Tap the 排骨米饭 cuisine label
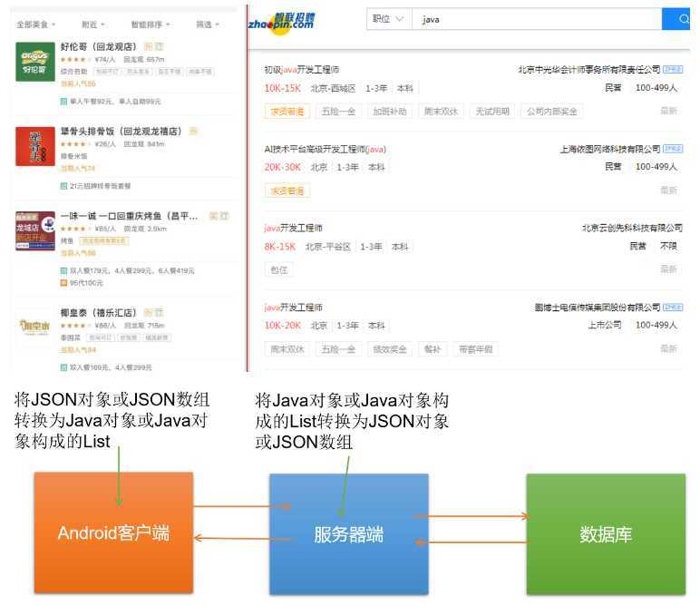Image resolution: width=700 pixels, height=606 pixels. pyautogui.click(x=73, y=156)
